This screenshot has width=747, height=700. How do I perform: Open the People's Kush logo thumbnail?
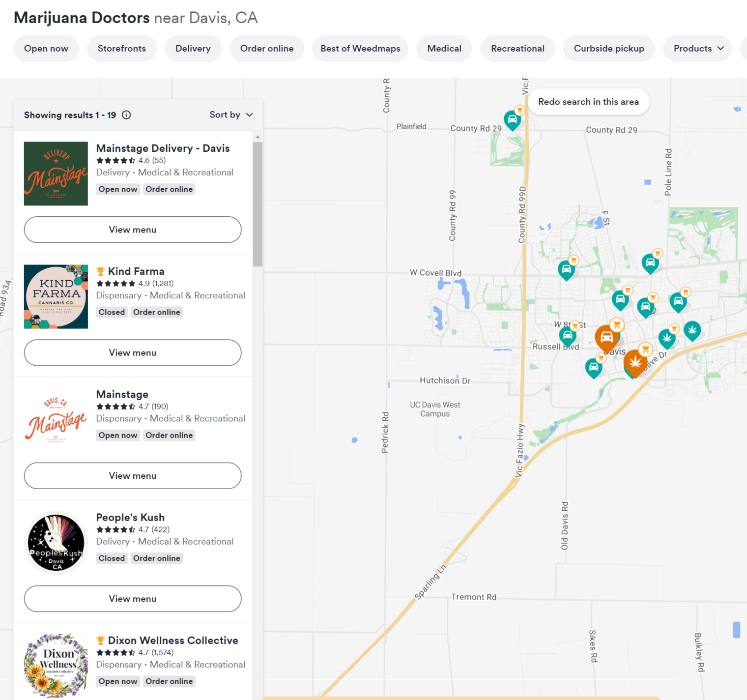click(56, 542)
